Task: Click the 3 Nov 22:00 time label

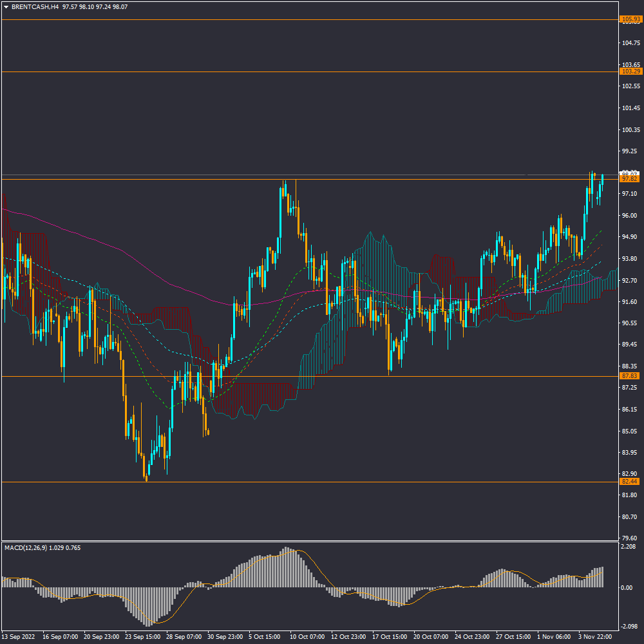Action: point(596,636)
